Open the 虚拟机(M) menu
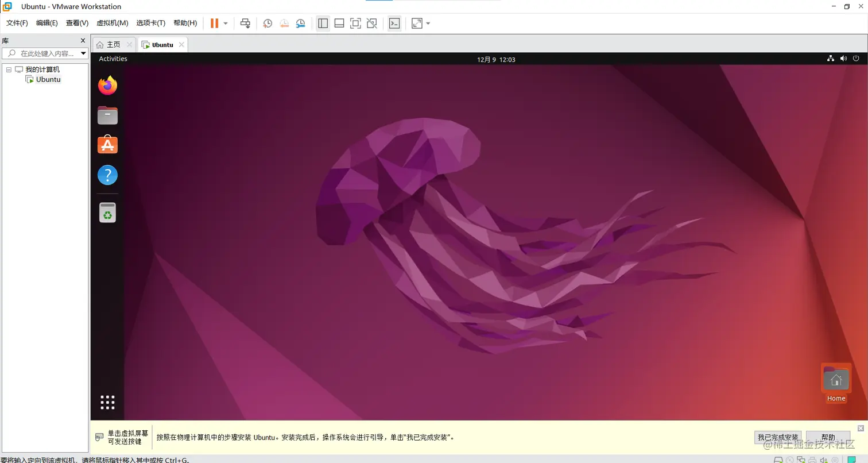Viewport: 868px width, 463px height. pyautogui.click(x=113, y=23)
